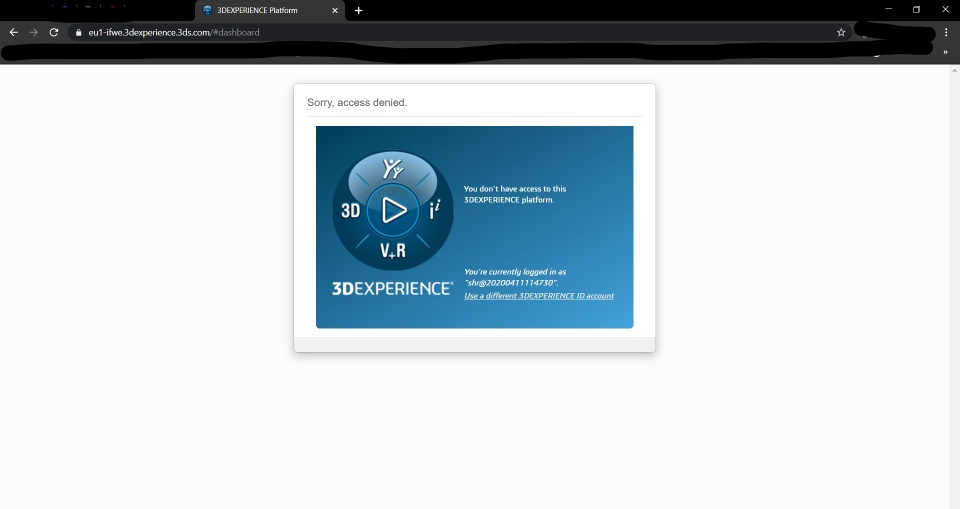Click the "You're currently logged in as" text

tap(515, 271)
